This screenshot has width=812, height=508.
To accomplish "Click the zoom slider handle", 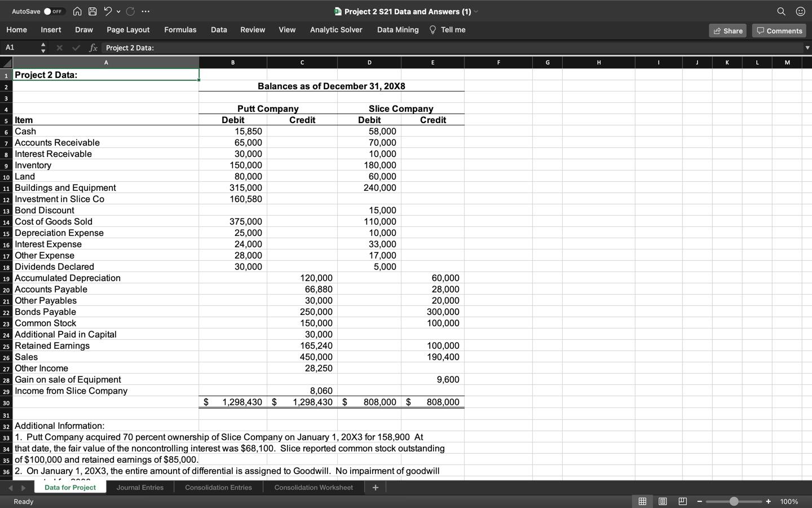I will pyautogui.click(x=734, y=501).
